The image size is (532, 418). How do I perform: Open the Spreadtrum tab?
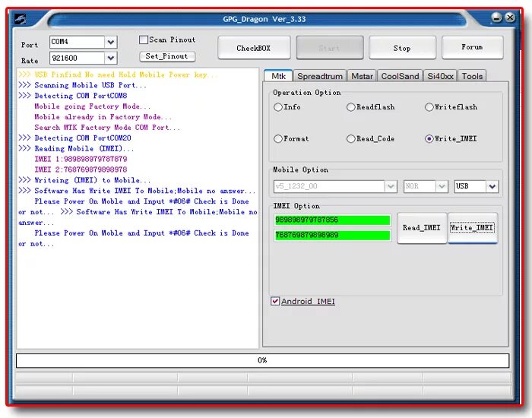point(320,76)
